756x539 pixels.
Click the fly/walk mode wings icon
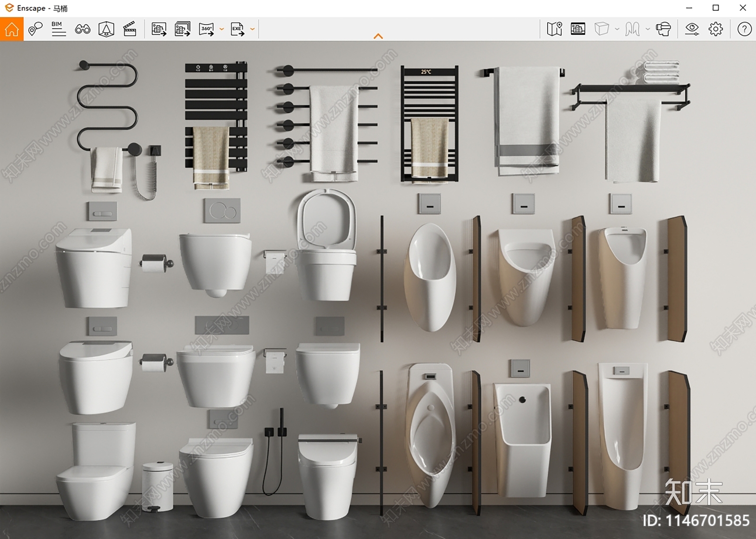pos(633,29)
